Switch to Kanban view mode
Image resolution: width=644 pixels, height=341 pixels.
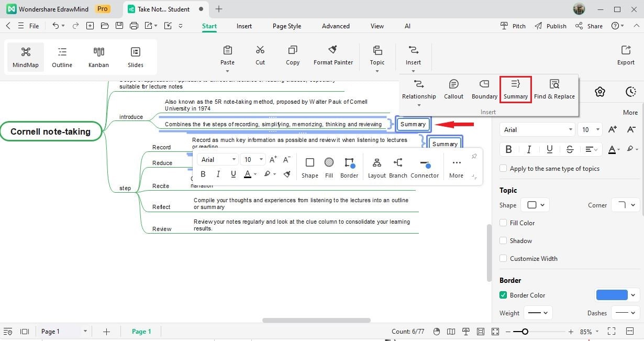98,57
